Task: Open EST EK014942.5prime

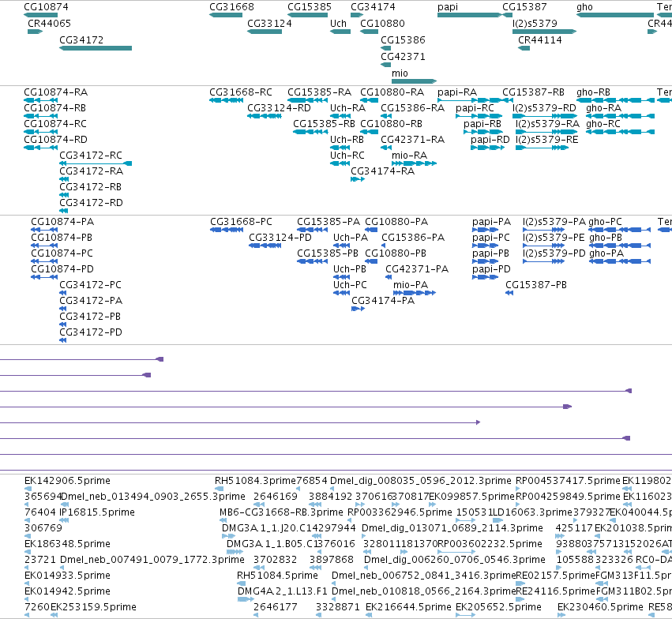Action: (67, 591)
